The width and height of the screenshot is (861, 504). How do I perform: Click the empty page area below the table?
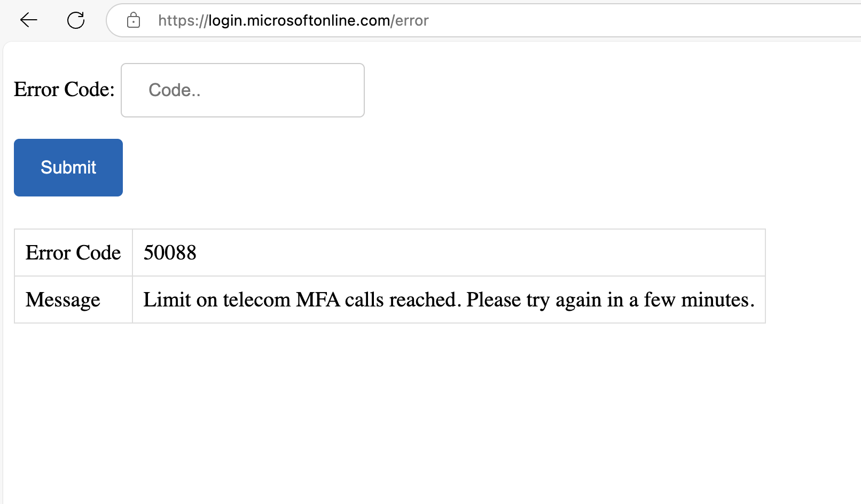pyautogui.click(x=427, y=416)
